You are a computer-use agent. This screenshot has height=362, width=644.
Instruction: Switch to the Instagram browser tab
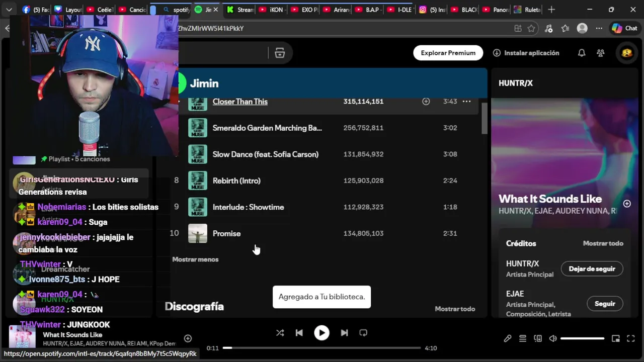pyautogui.click(x=432, y=10)
